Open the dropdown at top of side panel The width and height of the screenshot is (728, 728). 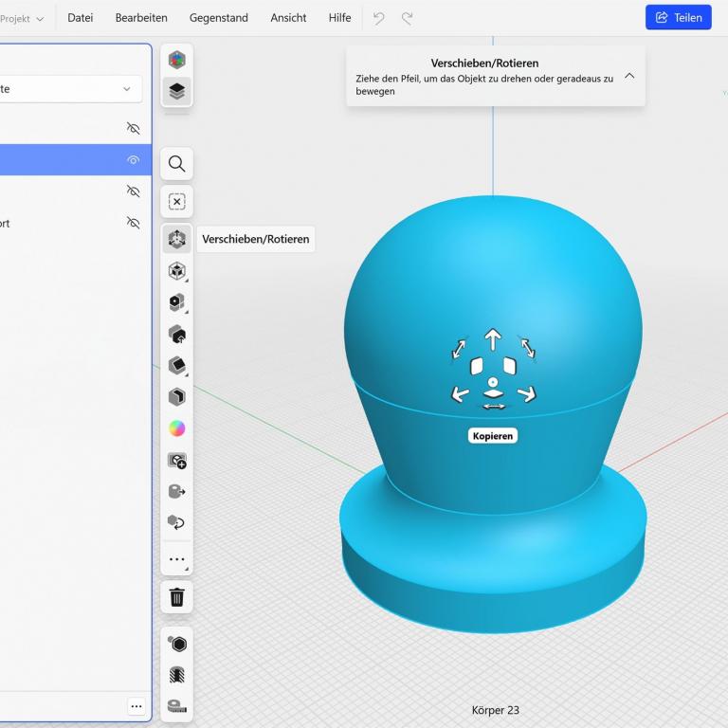click(x=71, y=89)
